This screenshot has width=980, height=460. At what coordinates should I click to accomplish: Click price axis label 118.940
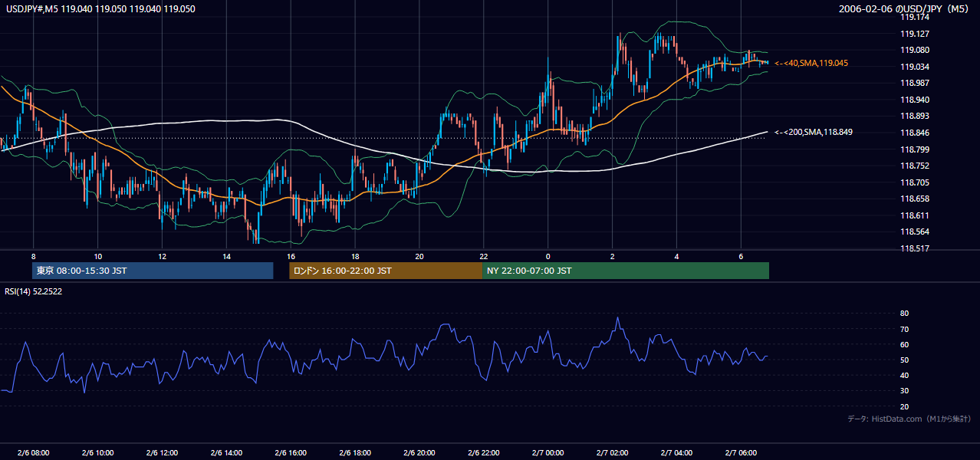pyautogui.click(x=915, y=100)
